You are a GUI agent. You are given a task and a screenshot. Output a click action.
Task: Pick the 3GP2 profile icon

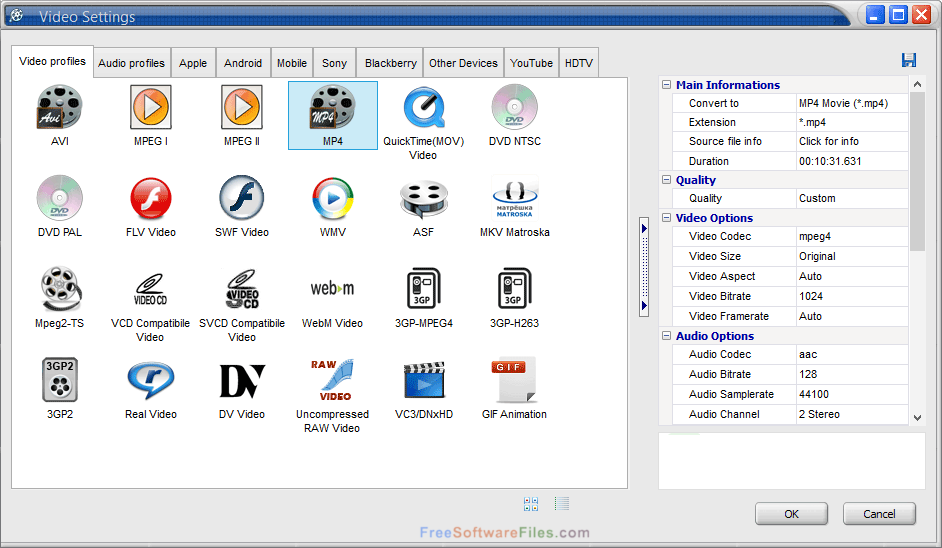tap(59, 380)
